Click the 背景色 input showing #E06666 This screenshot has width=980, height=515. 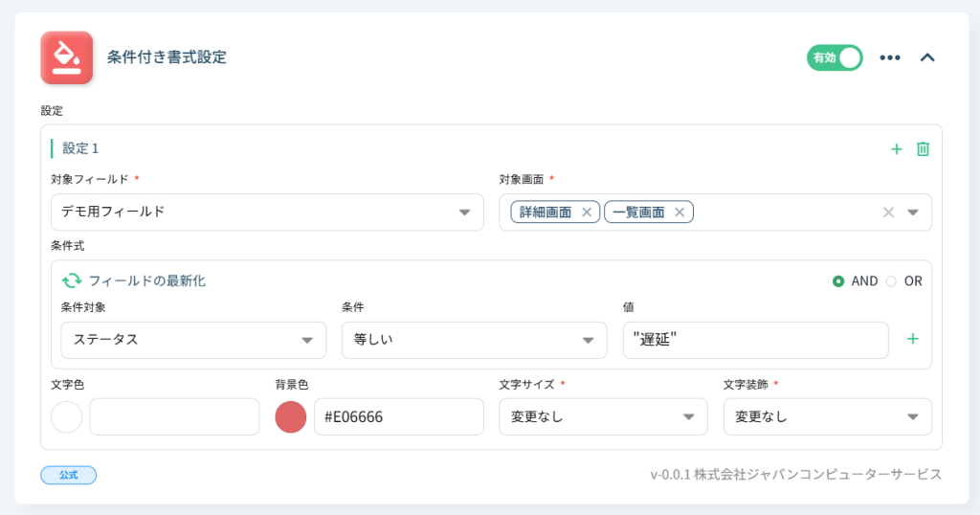(x=399, y=416)
